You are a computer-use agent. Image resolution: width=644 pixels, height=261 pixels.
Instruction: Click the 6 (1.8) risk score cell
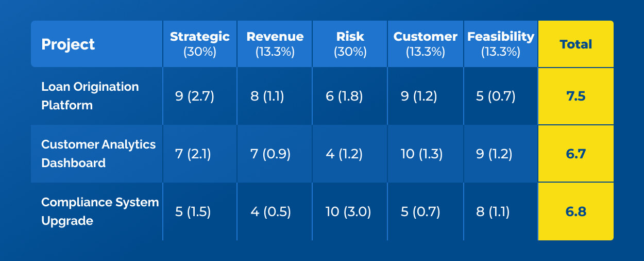[344, 96]
